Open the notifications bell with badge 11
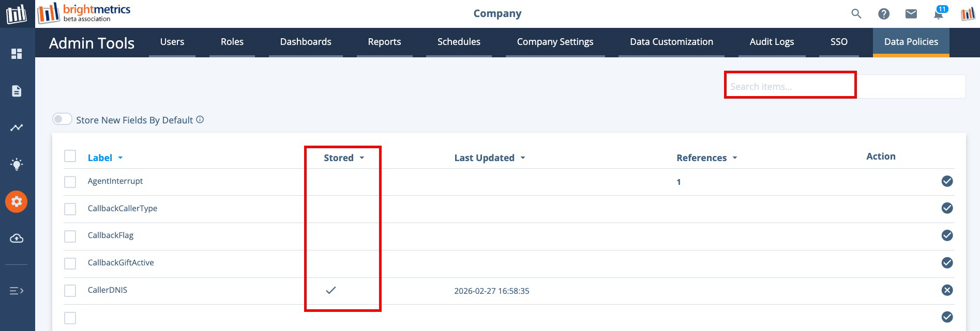The width and height of the screenshot is (980, 331). click(x=939, y=13)
